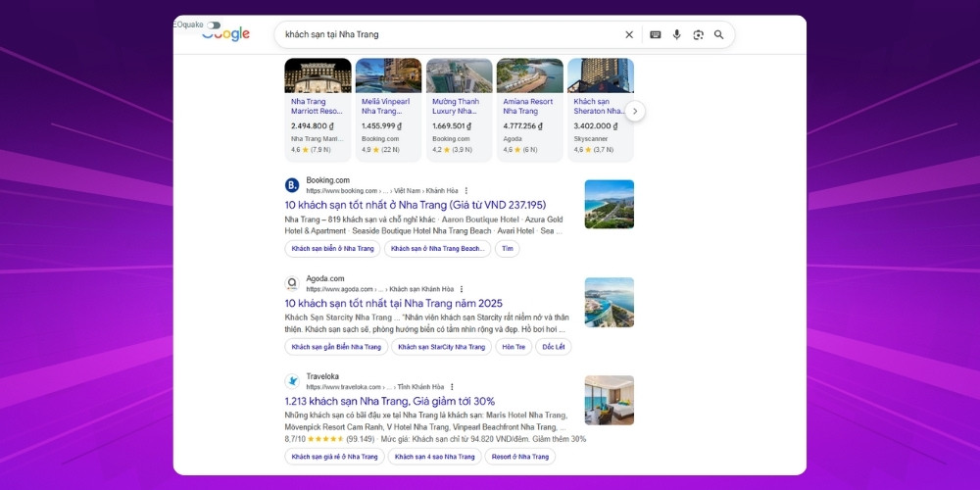Screen dimensions: 980x490
Task: Open the on-screen keyboard input tool
Action: click(x=655, y=35)
